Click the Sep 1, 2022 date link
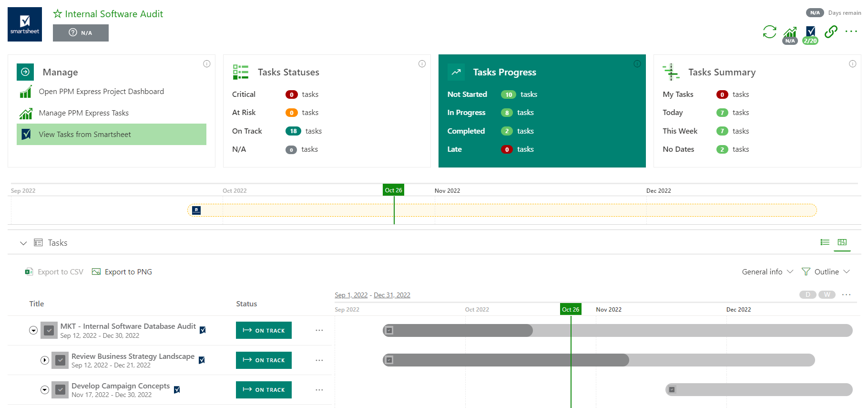The width and height of the screenshot is (868, 408). click(x=351, y=295)
